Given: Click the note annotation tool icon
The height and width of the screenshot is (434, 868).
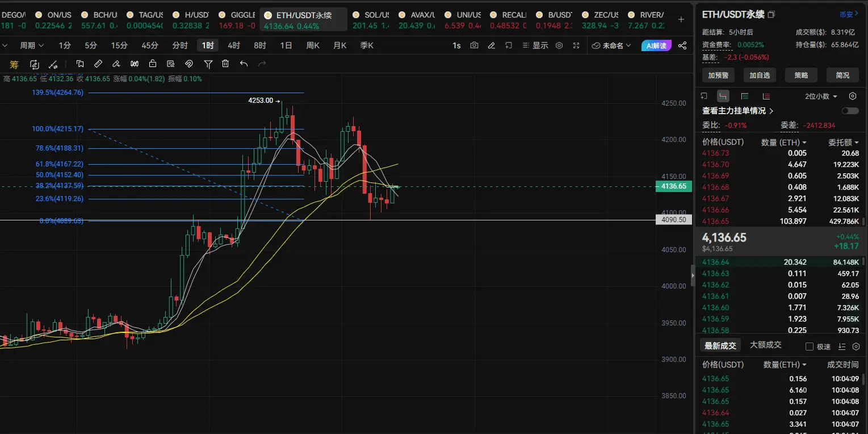Looking at the screenshot, I should pyautogui.click(x=171, y=64).
